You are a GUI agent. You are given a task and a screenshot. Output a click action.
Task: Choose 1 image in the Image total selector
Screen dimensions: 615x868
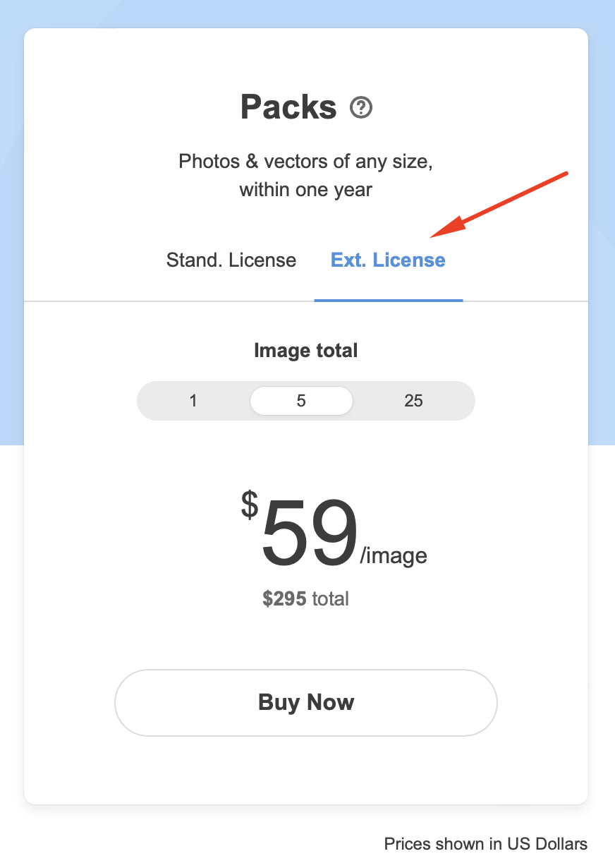[193, 400]
